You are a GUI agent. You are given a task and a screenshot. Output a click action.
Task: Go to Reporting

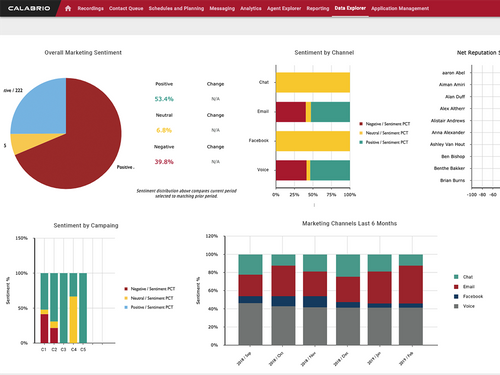click(318, 8)
